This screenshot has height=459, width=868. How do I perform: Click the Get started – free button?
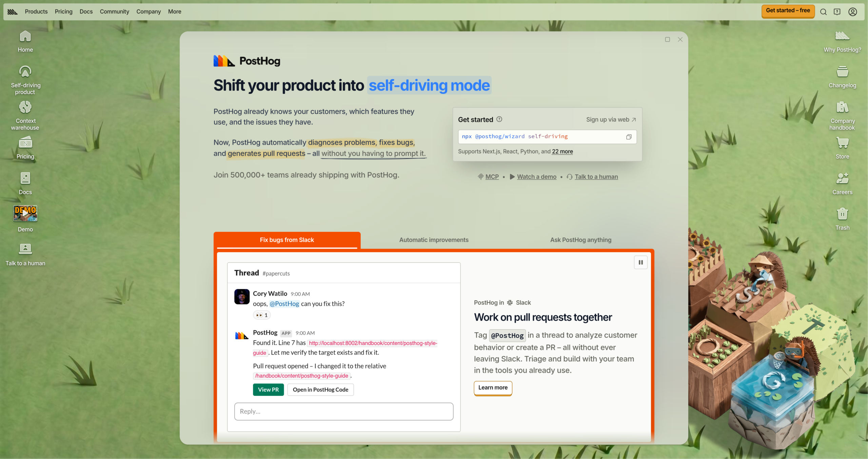pos(788,11)
